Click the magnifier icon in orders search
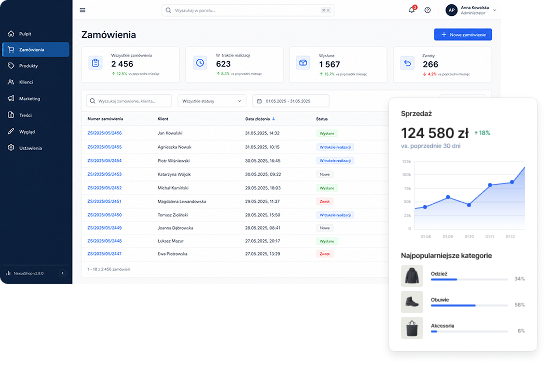 point(93,101)
